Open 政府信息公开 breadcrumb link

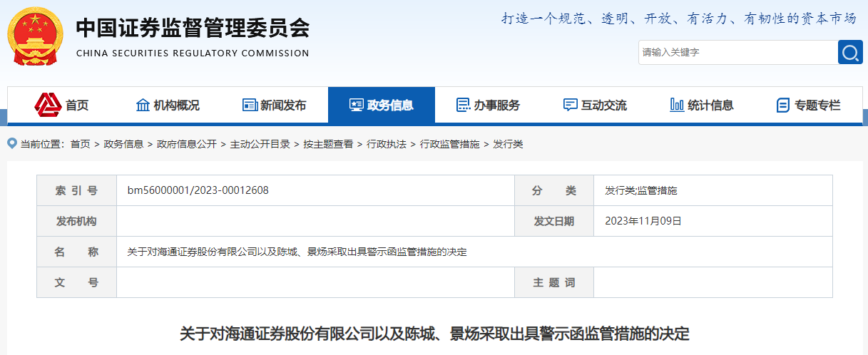click(x=186, y=144)
